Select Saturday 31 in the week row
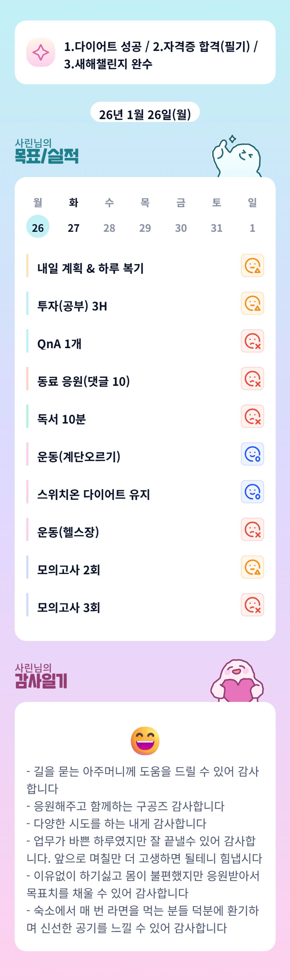The height and width of the screenshot is (980, 290). click(x=217, y=227)
